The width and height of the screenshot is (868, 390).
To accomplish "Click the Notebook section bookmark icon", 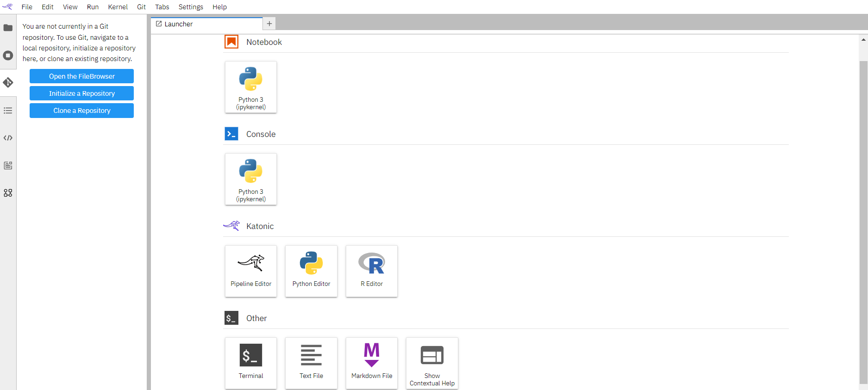I will (231, 42).
